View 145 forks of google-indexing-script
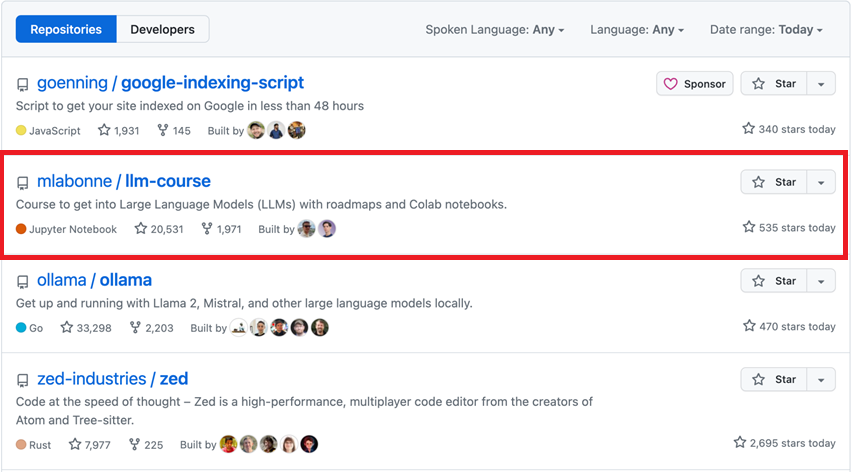 pyautogui.click(x=174, y=131)
